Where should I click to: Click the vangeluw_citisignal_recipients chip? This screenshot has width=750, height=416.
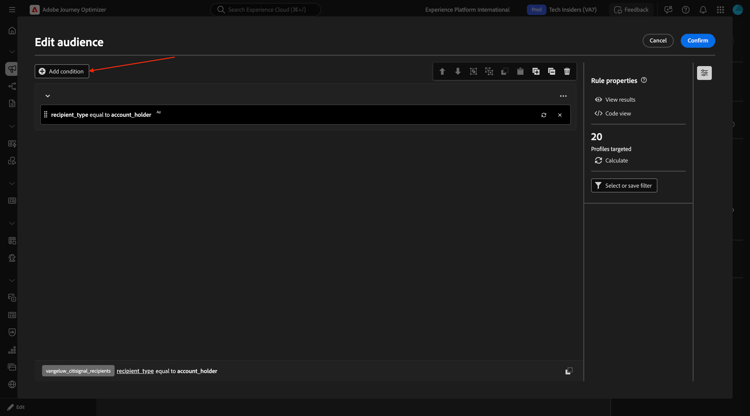(78, 371)
